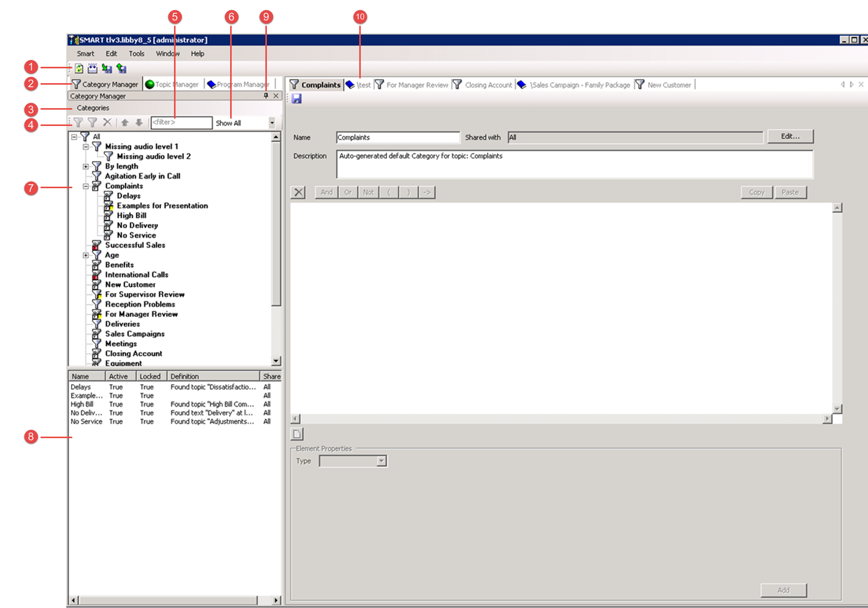Click the import arrow-with-disk toolbar icon
This screenshot has height=608, width=868.
(107, 68)
